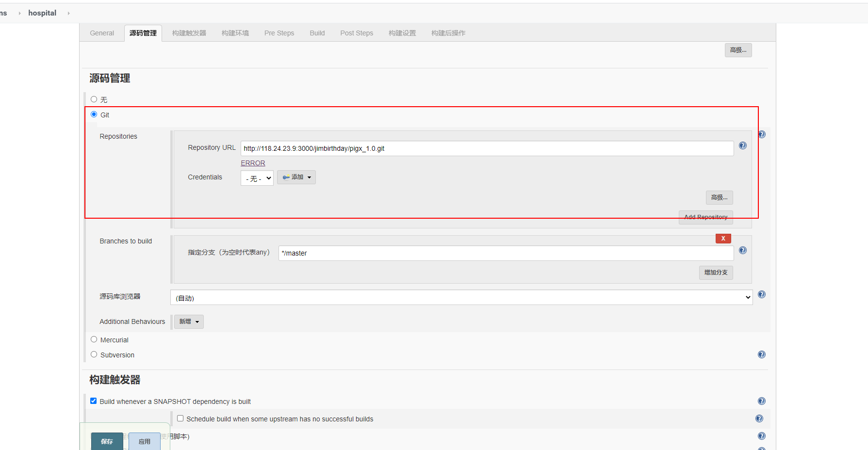
Task: Switch to the General tab
Action: 102,33
